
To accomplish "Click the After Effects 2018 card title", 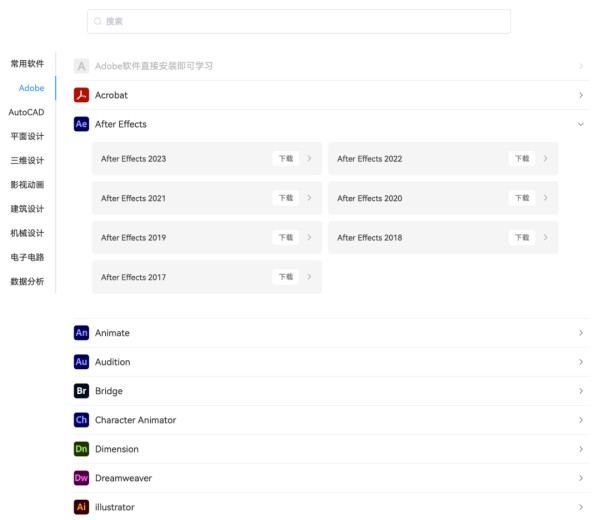I will [x=370, y=238].
